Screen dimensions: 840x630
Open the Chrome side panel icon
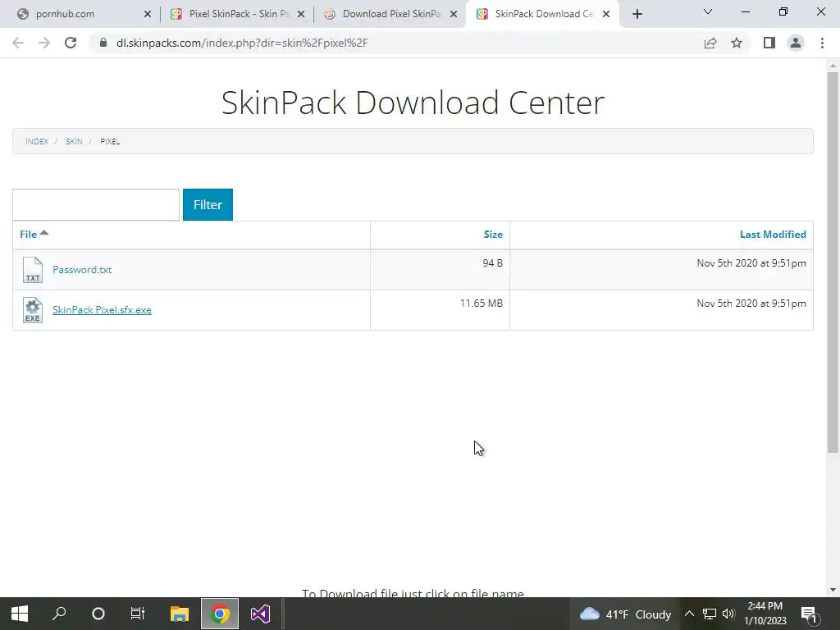(769, 43)
